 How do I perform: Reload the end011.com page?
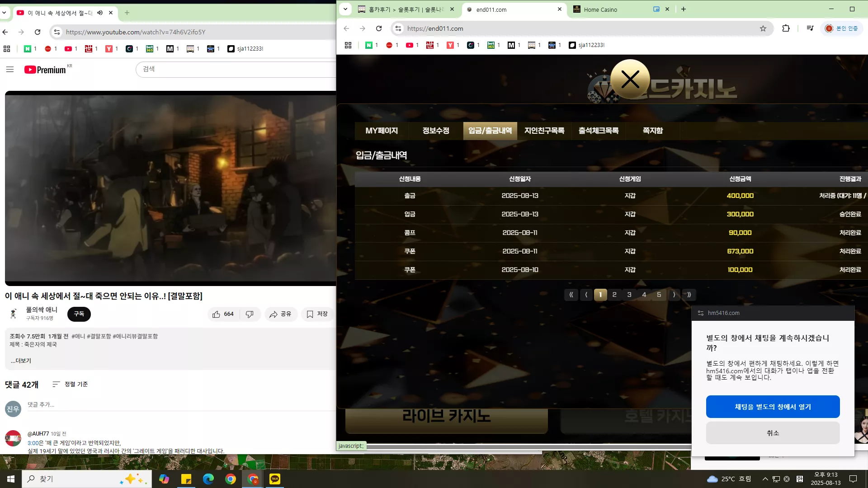(x=379, y=28)
